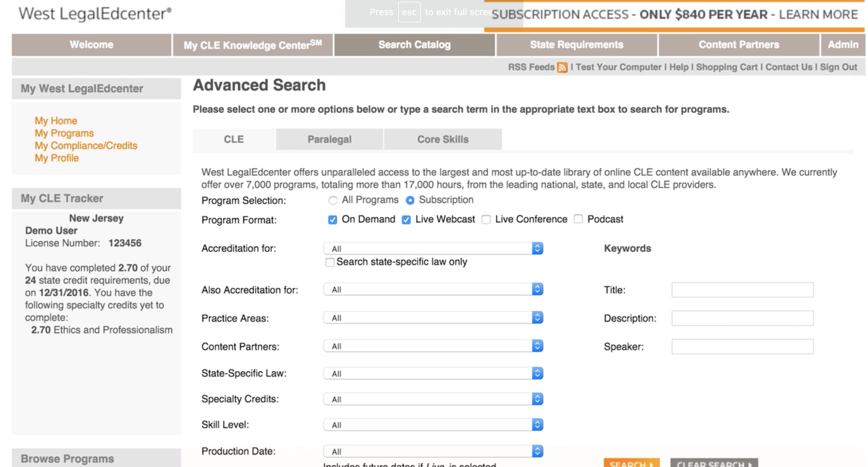Click the Shopping Cart link

pyautogui.click(x=726, y=67)
